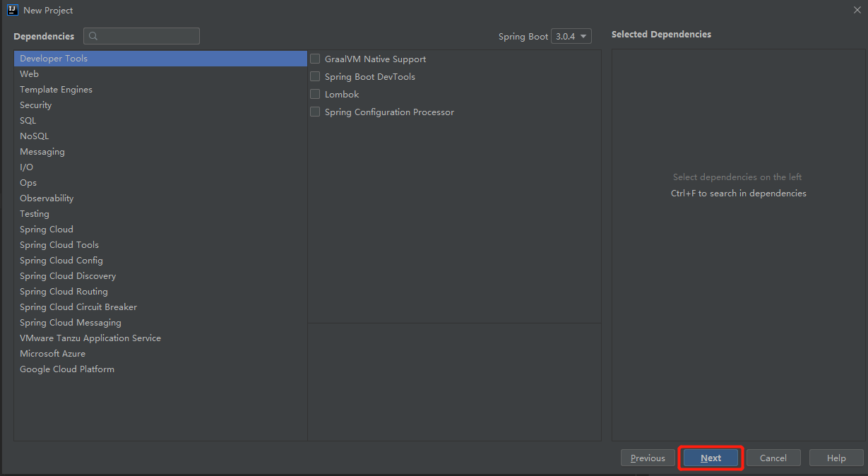Click the Next button
Screen dimensions: 868x476
(x=711, y=458)
